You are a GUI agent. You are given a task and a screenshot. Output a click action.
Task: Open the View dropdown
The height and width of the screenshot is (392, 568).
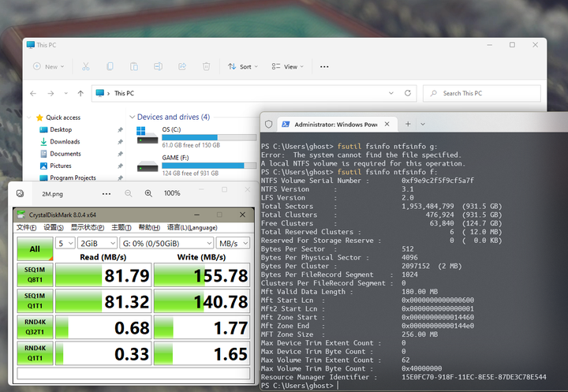(288, 67)
